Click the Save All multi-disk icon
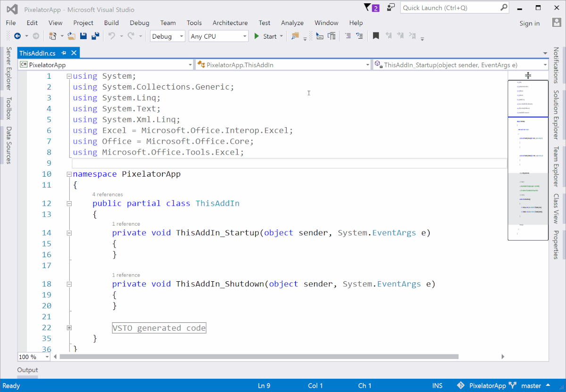 click(95, 36)
